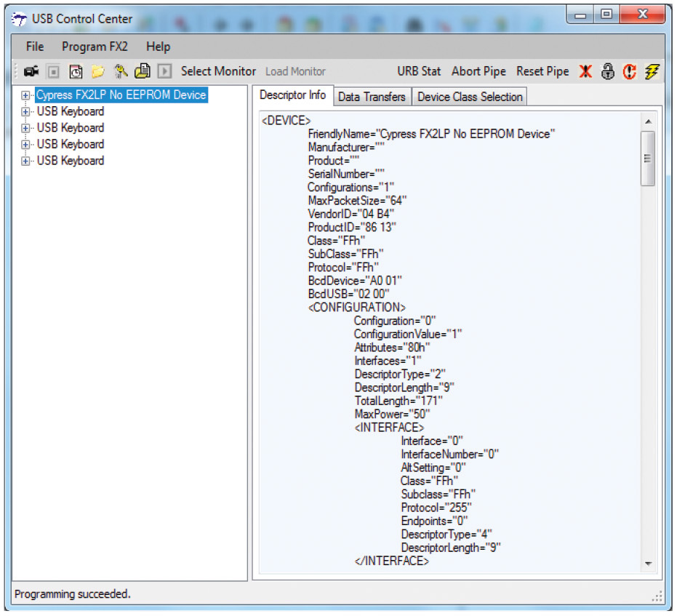Click the video camera record icon

point(31,71)
